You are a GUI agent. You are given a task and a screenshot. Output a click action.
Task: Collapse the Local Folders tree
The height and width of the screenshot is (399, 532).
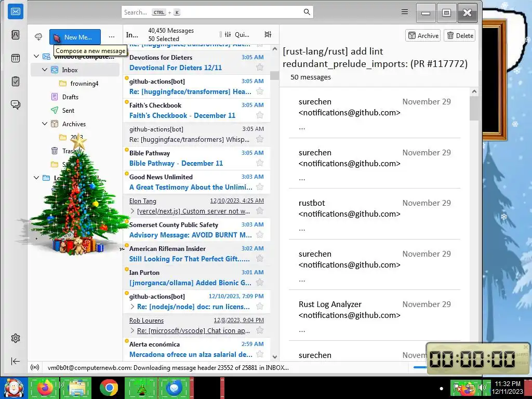[36, 178]
